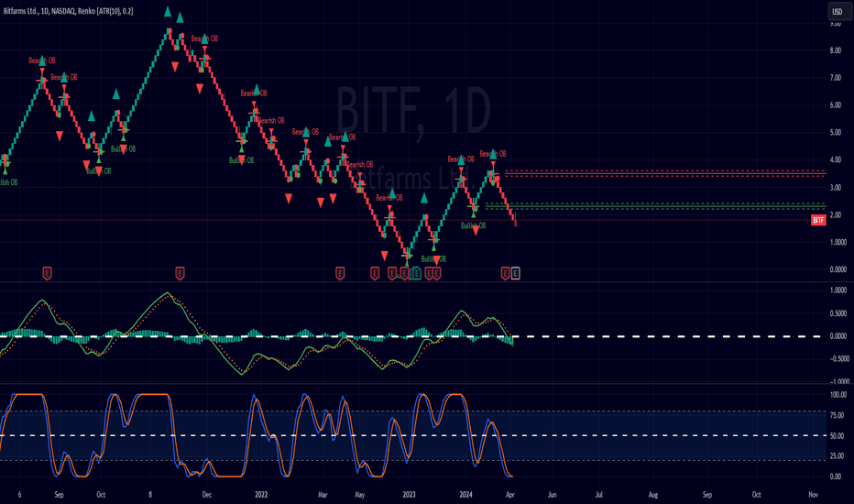
Task: Select 2023 on the time axis
Action: click(409, 495)
